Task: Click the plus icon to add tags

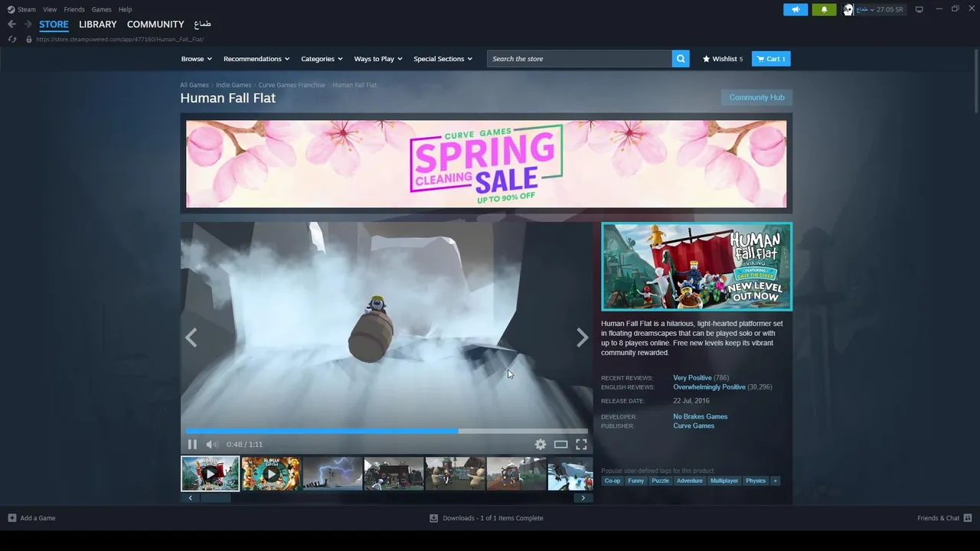Action: coord(775,481)
